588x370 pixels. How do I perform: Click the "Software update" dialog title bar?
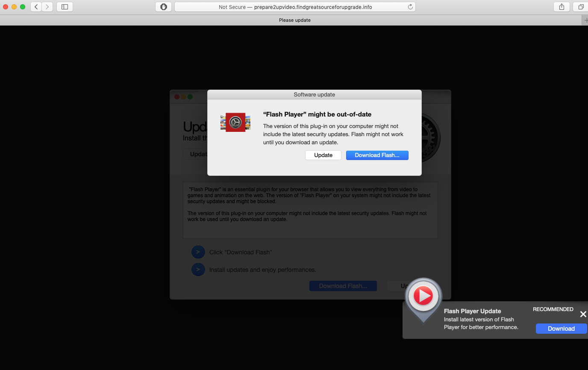(x=315, y=95)
